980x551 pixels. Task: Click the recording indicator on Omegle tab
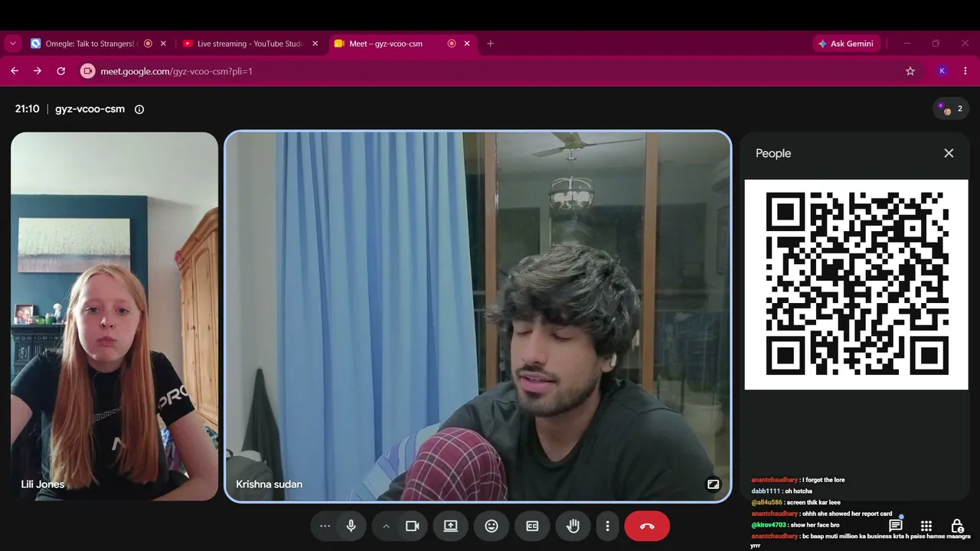149,44
